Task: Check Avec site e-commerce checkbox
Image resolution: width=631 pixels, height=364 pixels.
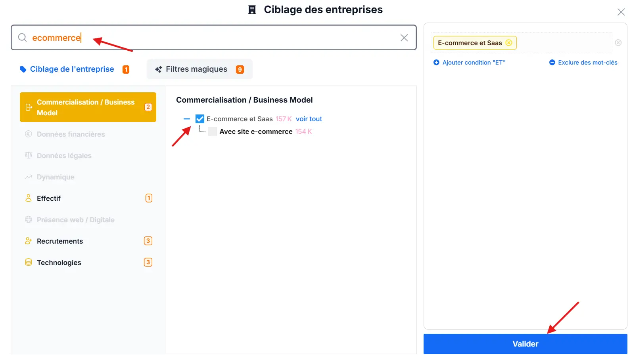Action: pyautogui.click(x=213, y=131)
